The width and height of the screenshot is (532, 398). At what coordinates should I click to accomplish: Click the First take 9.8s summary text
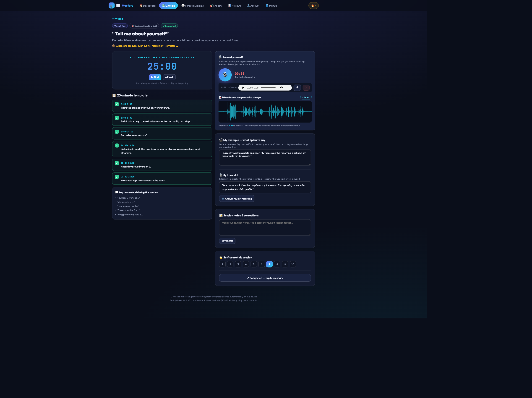259,126
